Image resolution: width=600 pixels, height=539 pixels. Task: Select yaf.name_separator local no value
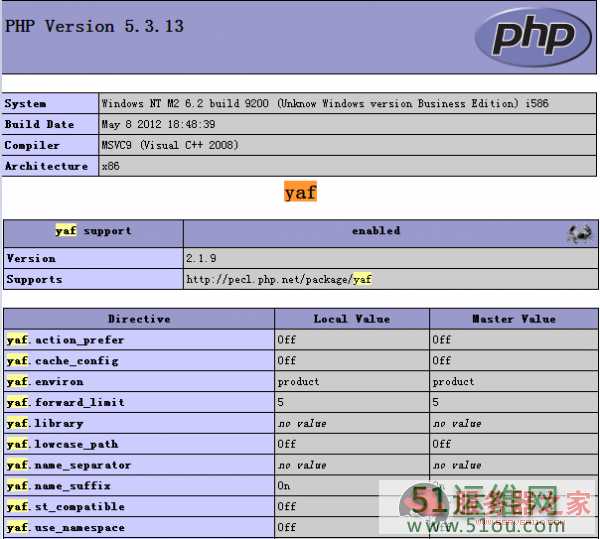[x=352, y=465]
